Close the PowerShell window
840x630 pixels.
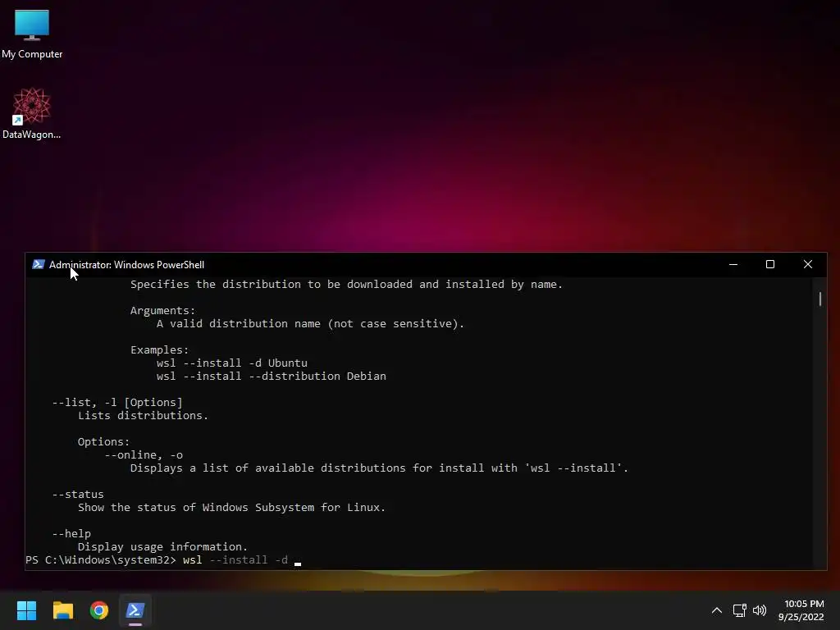click(808, 264)
